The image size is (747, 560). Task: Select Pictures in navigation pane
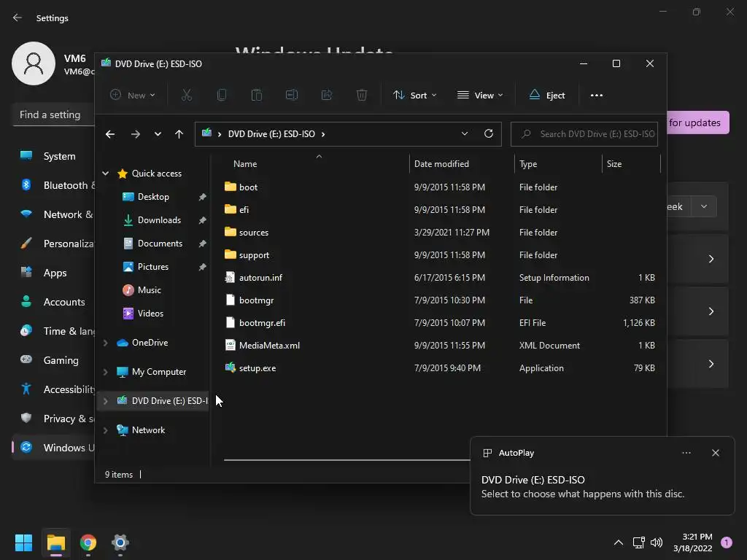coord(152,267)
